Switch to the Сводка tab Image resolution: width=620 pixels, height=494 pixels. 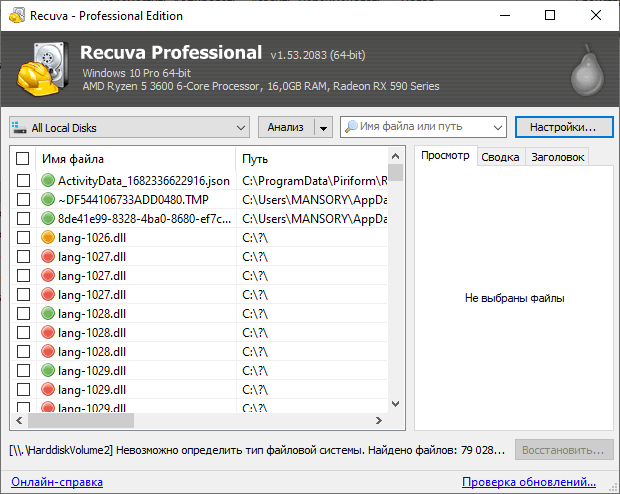coord(499,157)
